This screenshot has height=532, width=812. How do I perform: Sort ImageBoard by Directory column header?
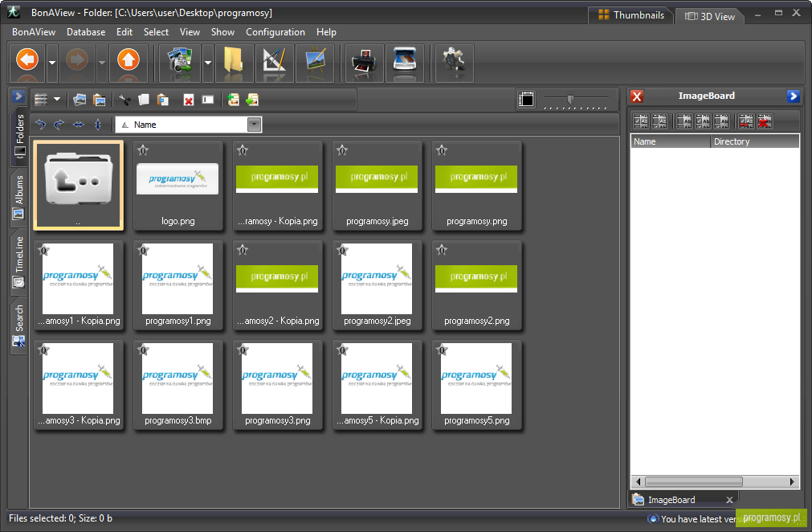[x=754, y=141]
